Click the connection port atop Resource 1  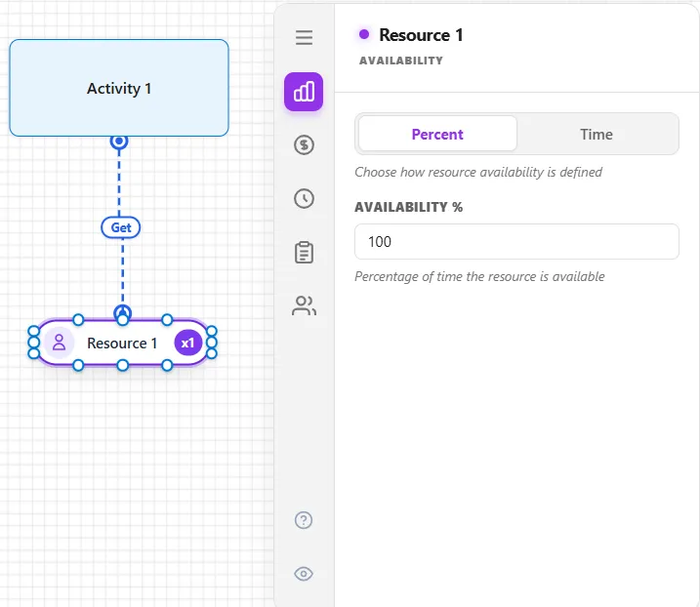point(123,313)
